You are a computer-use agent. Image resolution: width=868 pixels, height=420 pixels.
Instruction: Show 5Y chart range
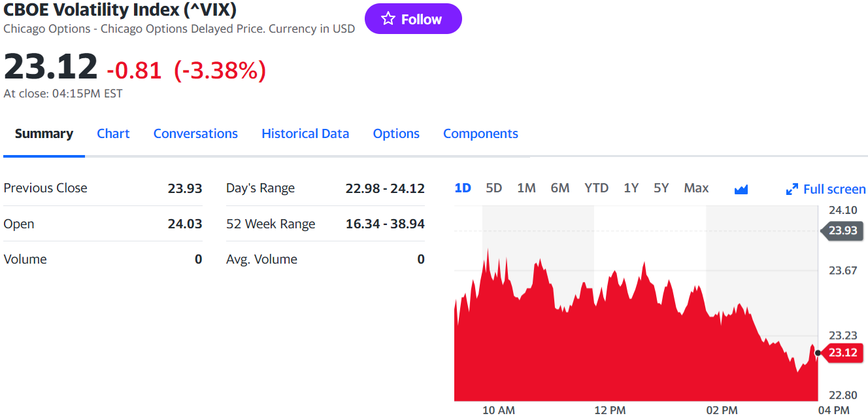[661, 188]
